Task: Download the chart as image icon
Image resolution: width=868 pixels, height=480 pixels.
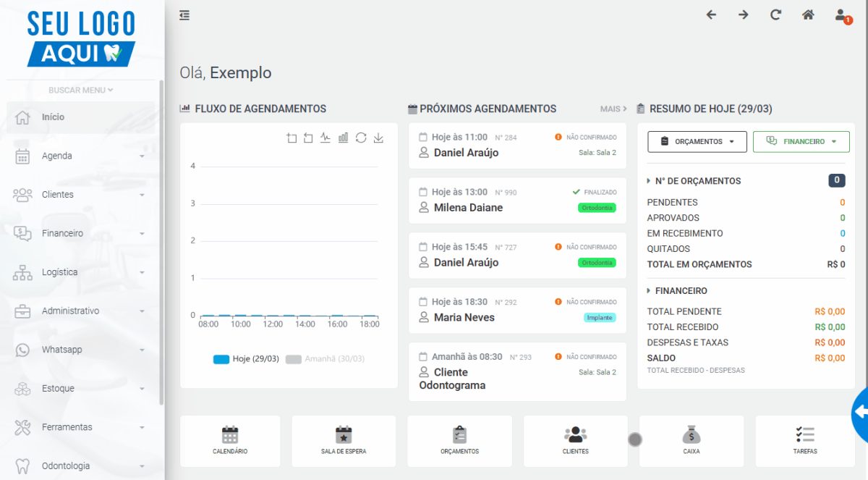Action: [378, 138]
